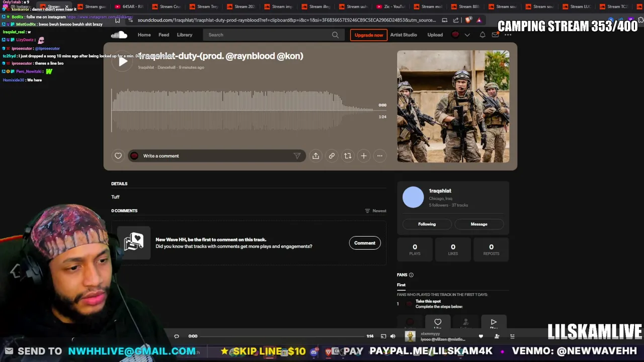Viewport: 644px width, 362px height.
Task: Click the browser address bar URL
Action: (287, 20)
